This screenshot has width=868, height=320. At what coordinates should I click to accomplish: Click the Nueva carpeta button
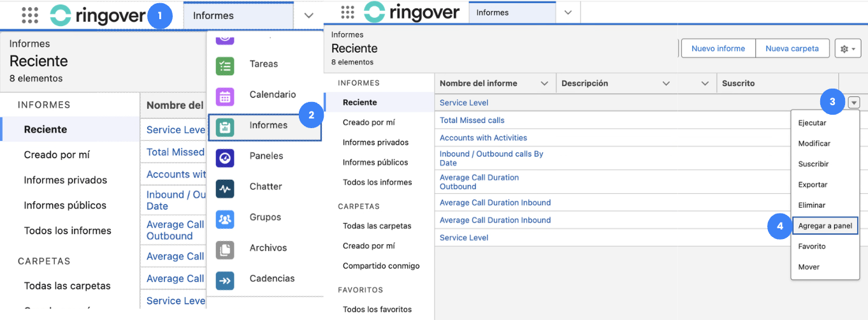(x=792, y=48)
